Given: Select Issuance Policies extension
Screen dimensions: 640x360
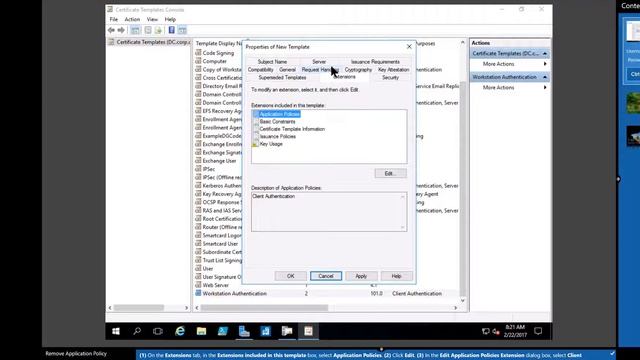Looking at the screenshot, I should (x=278, y=136).
